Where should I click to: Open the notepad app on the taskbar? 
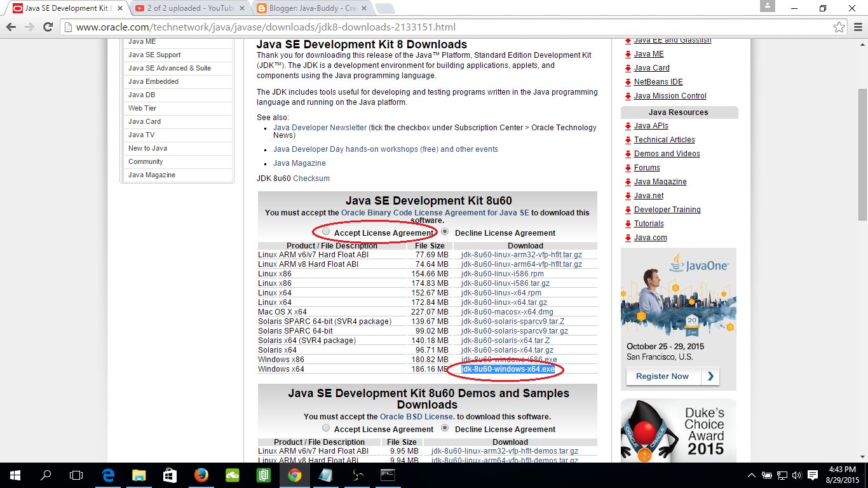(325, 475)
